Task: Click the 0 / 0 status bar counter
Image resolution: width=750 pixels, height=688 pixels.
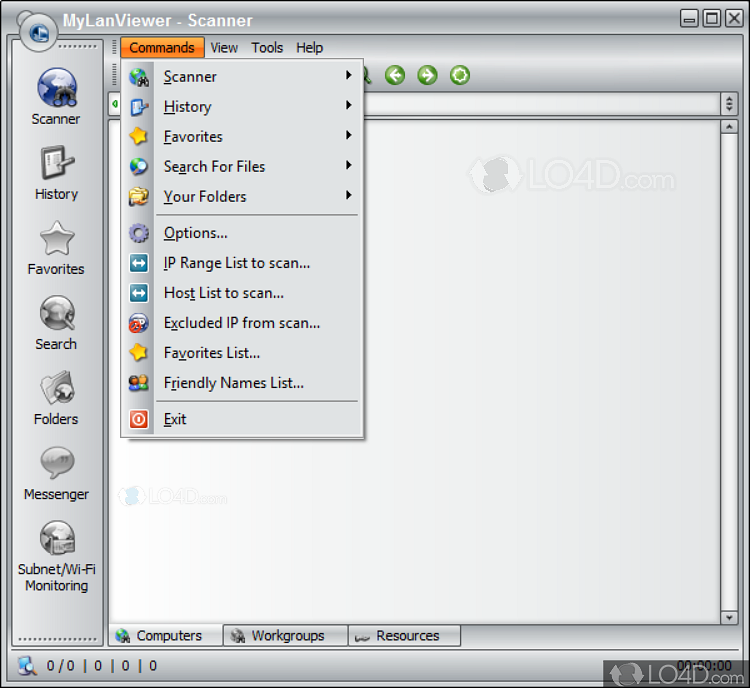Action: (x=60, y=666)
